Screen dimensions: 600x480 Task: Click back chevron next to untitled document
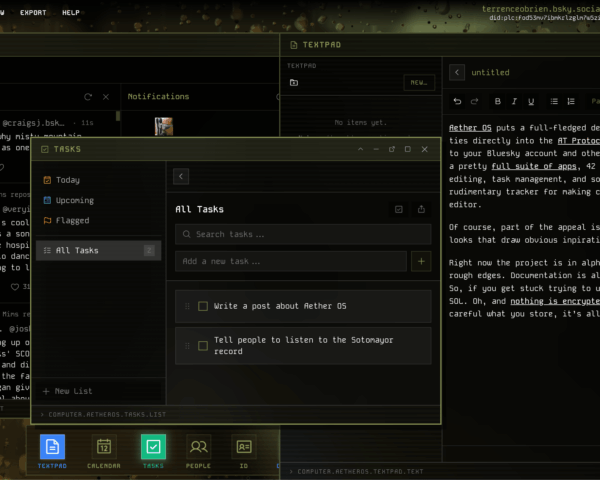click(457, 72)
